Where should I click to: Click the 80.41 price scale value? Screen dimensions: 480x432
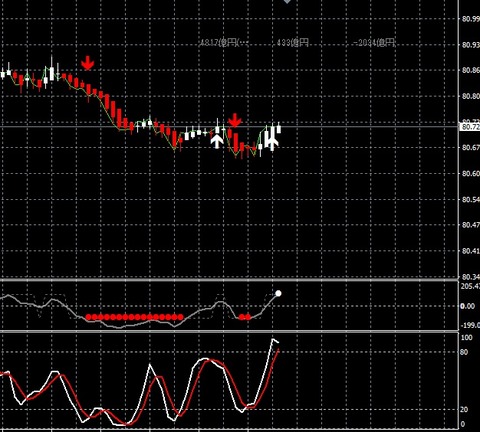(471, 251)
